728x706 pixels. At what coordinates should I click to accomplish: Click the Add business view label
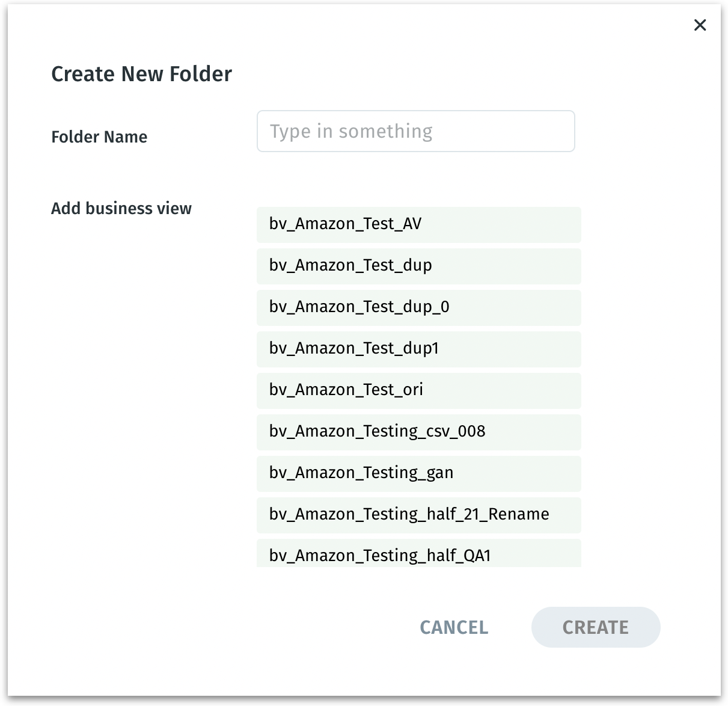tap(121, 209)
